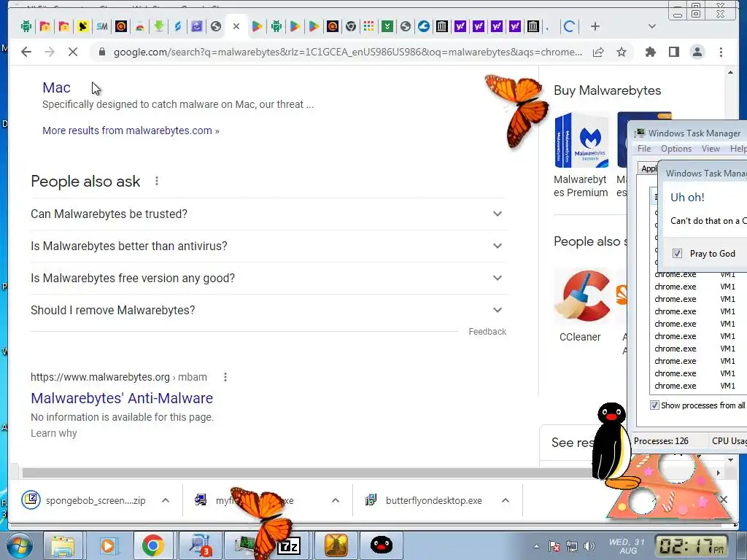Open options arrow for spongebob_screen zip download
This screenshot has width=747, height=560.
pos(166,500)
